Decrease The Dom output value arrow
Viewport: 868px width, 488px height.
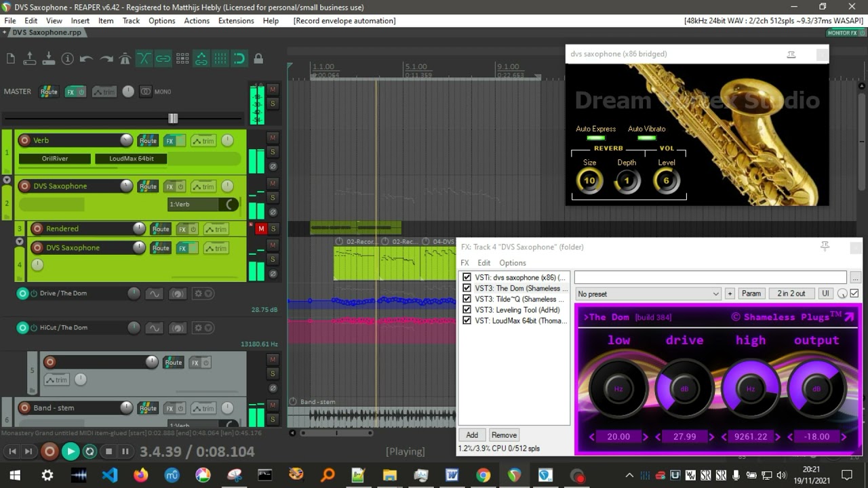click(x=791, y=437)
